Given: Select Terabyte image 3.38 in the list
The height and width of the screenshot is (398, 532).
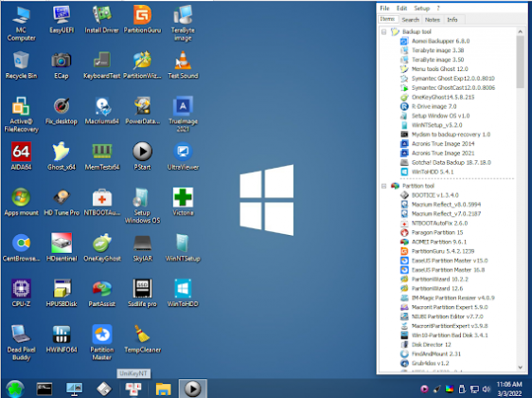Looking at the screenshot, I should click(437, 50).
